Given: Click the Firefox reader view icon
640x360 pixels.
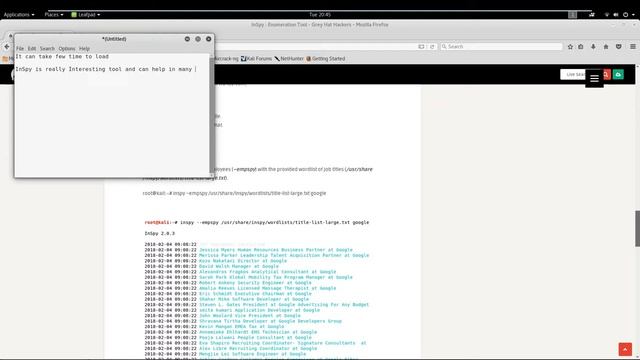Looking at the screenshot, I should [x=421, y=47].
